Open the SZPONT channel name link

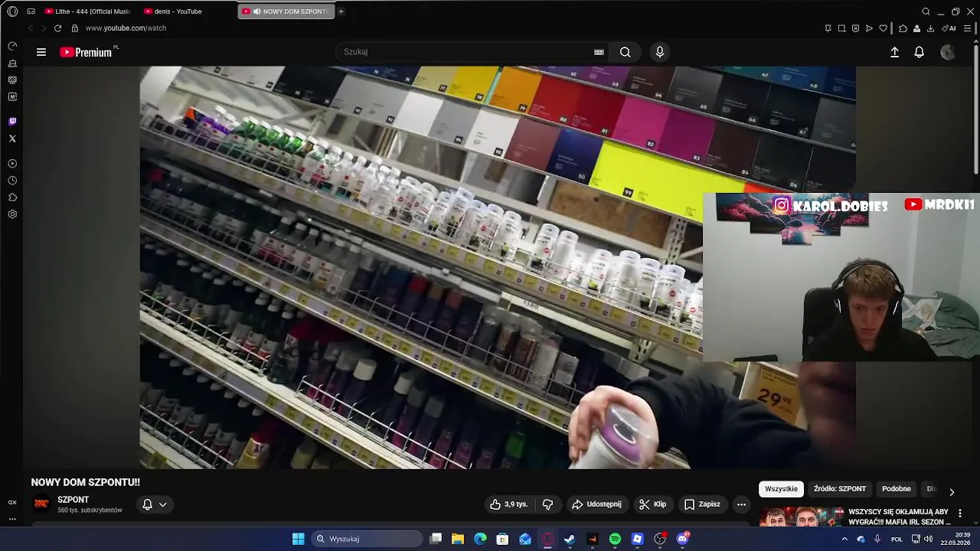[x=73, y=500]
